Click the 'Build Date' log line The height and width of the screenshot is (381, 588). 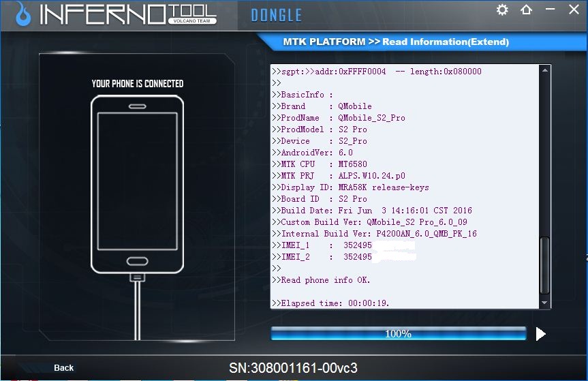point(372,211)
